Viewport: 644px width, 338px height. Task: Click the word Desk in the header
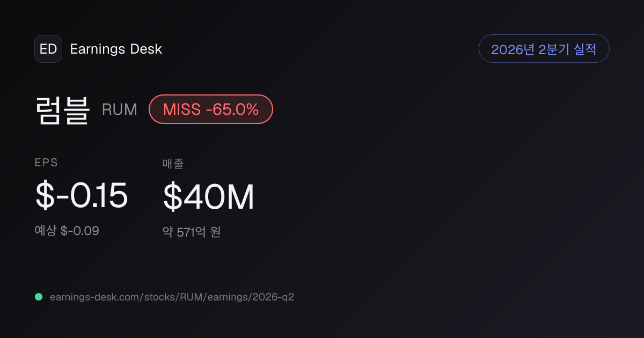146,49
